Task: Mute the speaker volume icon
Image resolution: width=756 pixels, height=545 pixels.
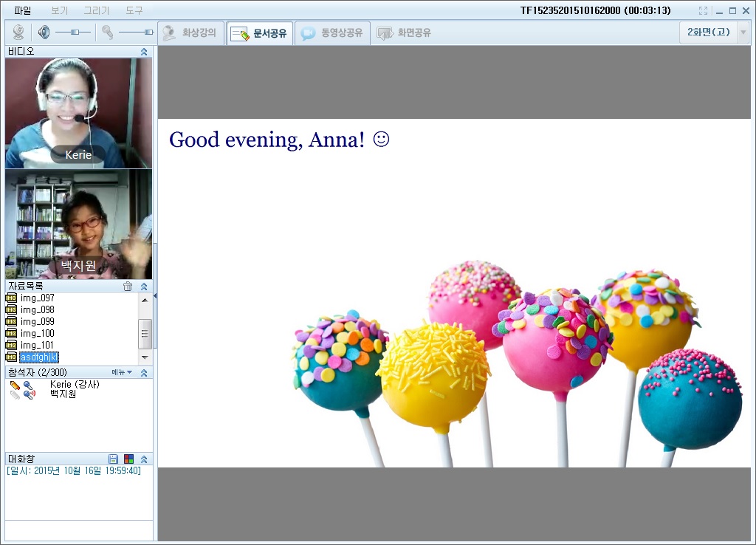Action: (44, 32)
